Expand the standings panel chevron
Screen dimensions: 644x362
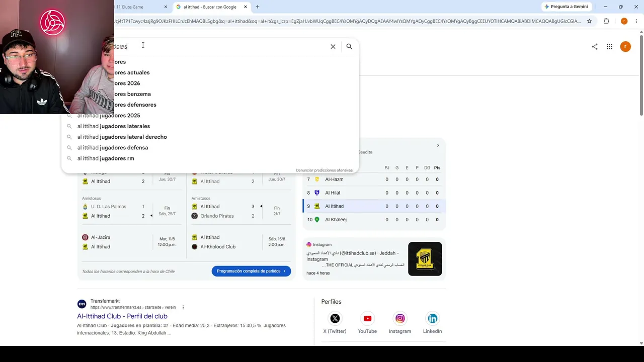438,146
